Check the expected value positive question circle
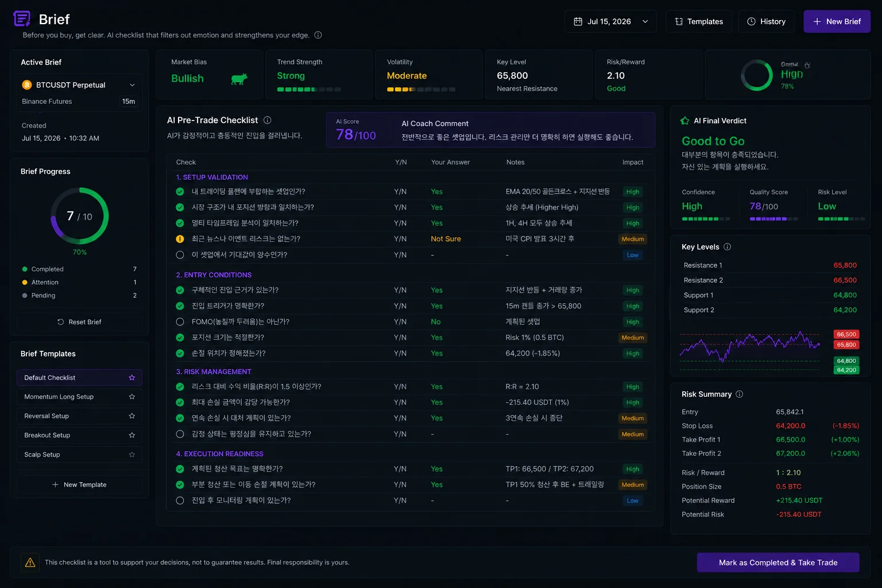Screen dimensions: 882x588 coord(180,255)
